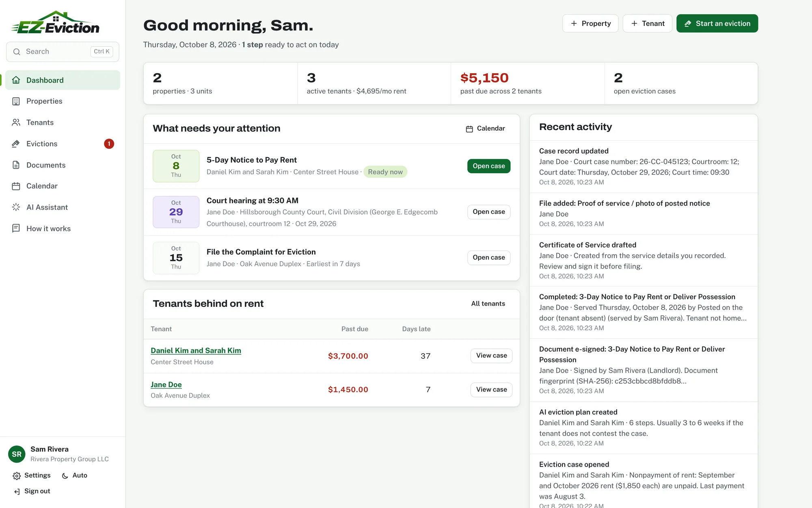Click the SR user avatar

point(17,454)
